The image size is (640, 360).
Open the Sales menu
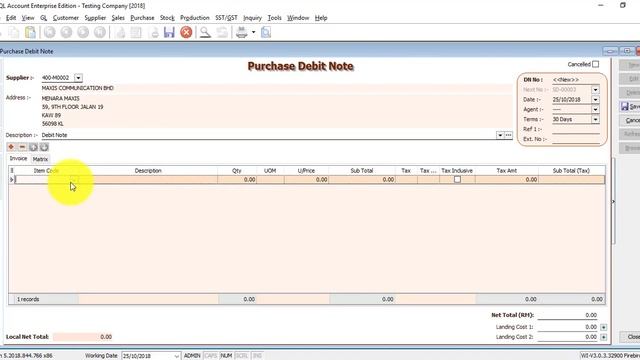click(x=118, y=18)
